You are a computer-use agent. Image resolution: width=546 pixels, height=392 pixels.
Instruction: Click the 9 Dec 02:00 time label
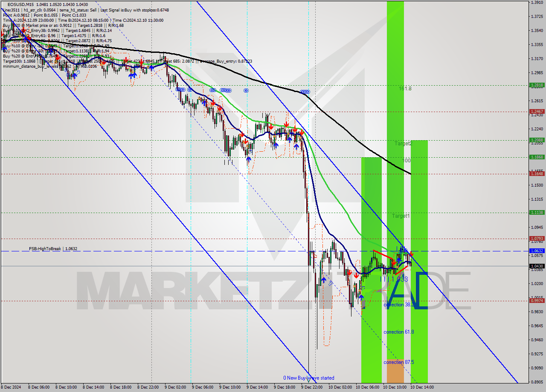[175, 387]
